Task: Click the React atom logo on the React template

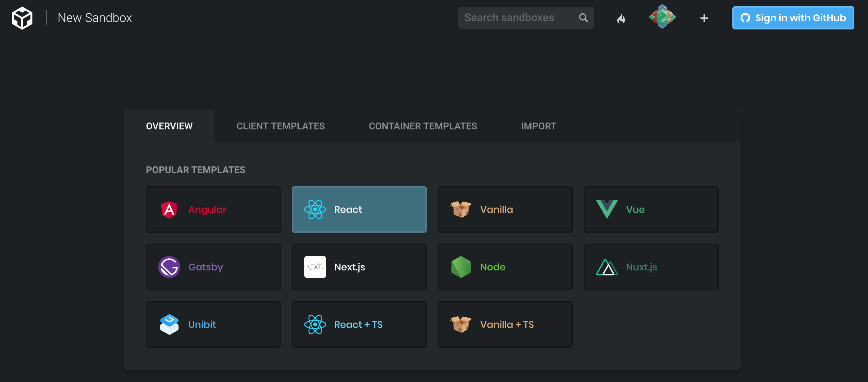Action: 314,209
